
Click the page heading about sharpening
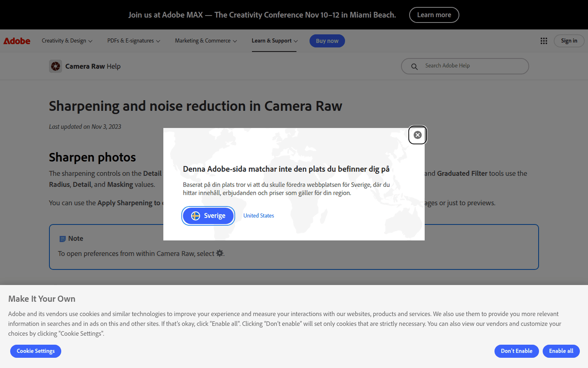tap(196, 106)
